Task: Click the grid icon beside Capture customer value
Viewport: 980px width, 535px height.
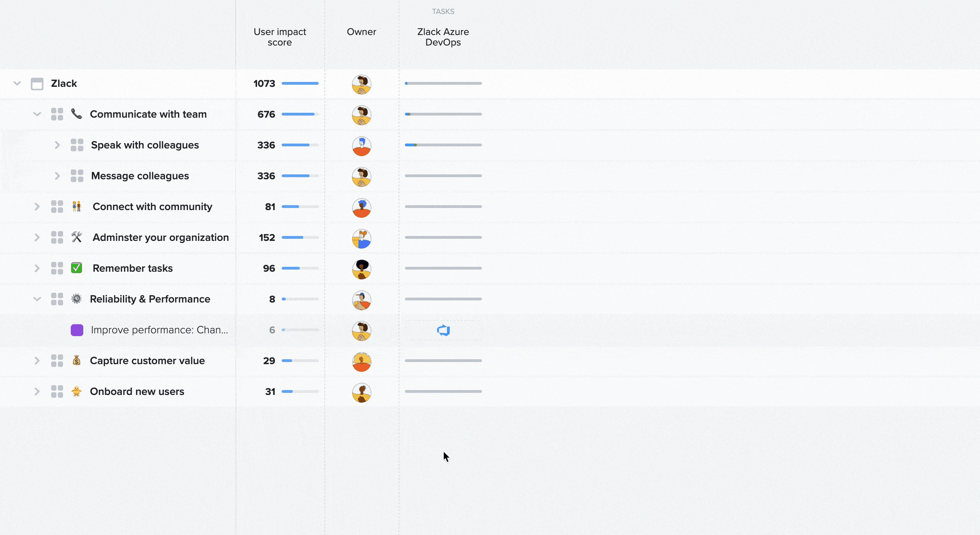Action: (x=57, y=361)
